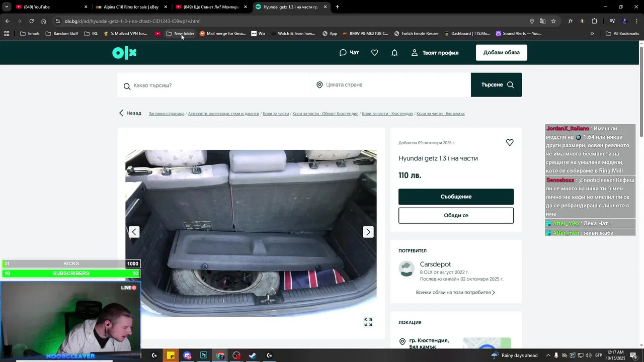
Task: Go back in the browser
Action: click(7, 21)
